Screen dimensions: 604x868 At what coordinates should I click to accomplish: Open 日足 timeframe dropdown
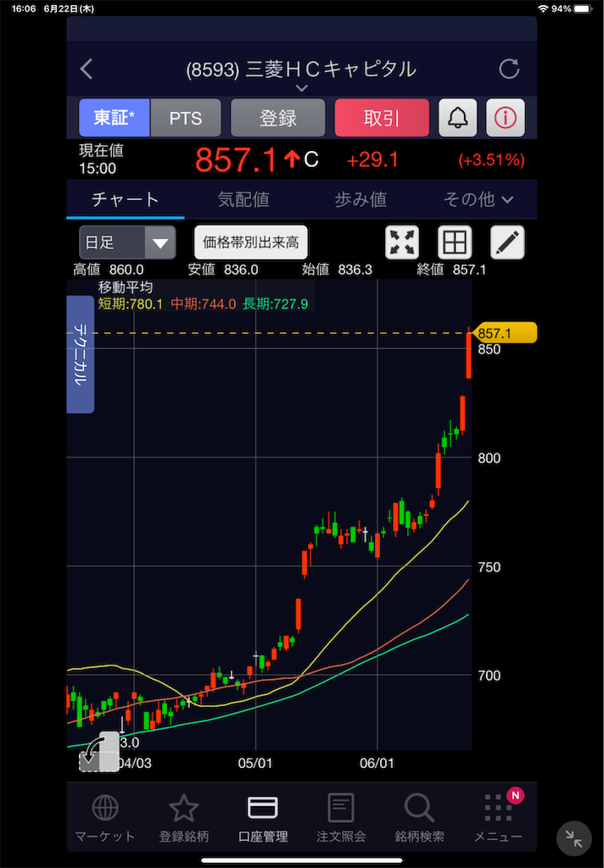pos(127,242)
